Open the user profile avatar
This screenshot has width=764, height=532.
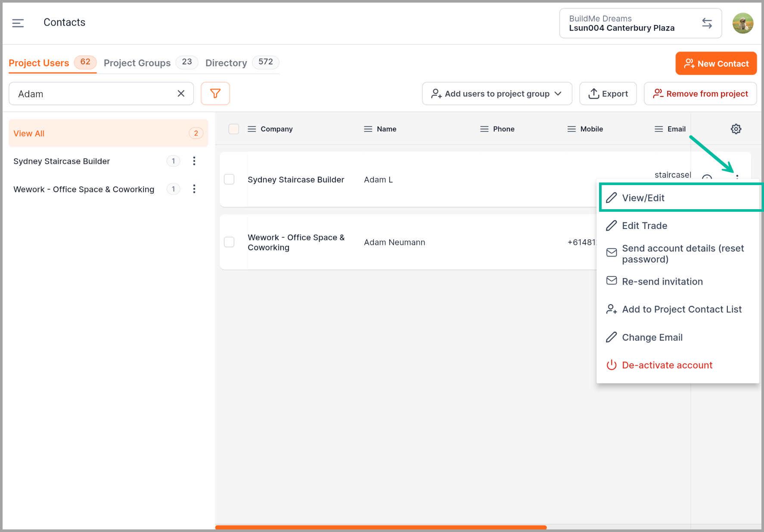[x=742, y=23]
